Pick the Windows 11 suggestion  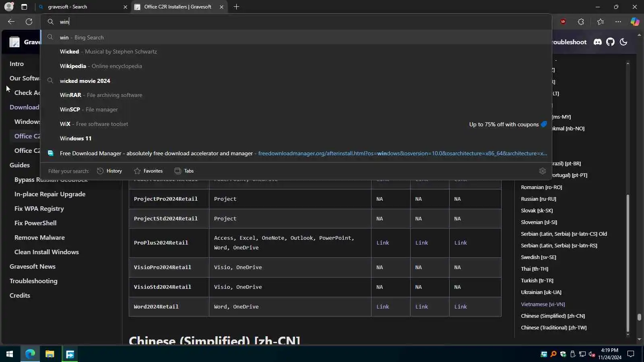(296, 138)
